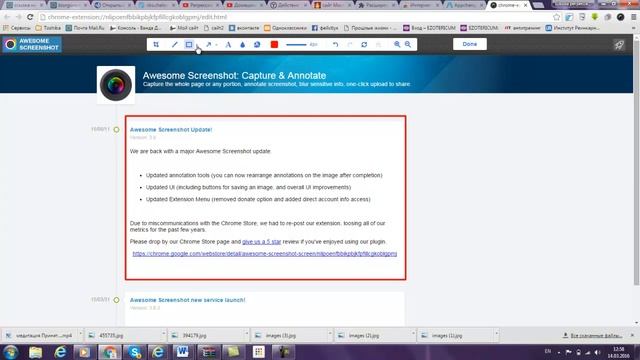Viewport: 640px width, 360px height.
Task: Bookmark this page with the star icon
Action: point(556,17)
